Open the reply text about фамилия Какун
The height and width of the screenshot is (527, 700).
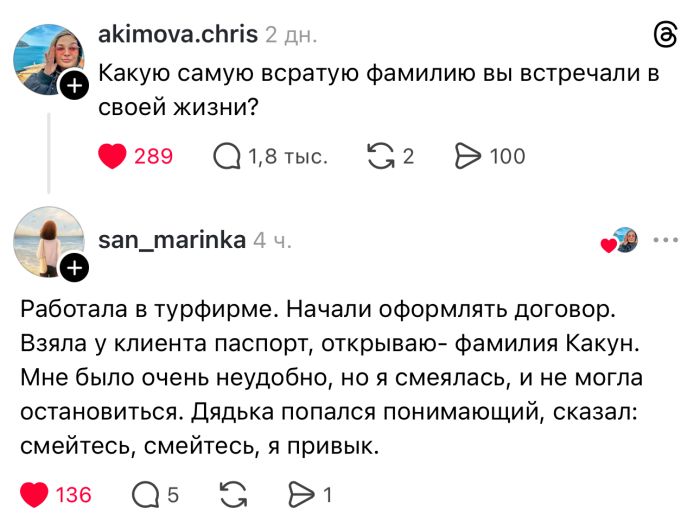[330, 375]
